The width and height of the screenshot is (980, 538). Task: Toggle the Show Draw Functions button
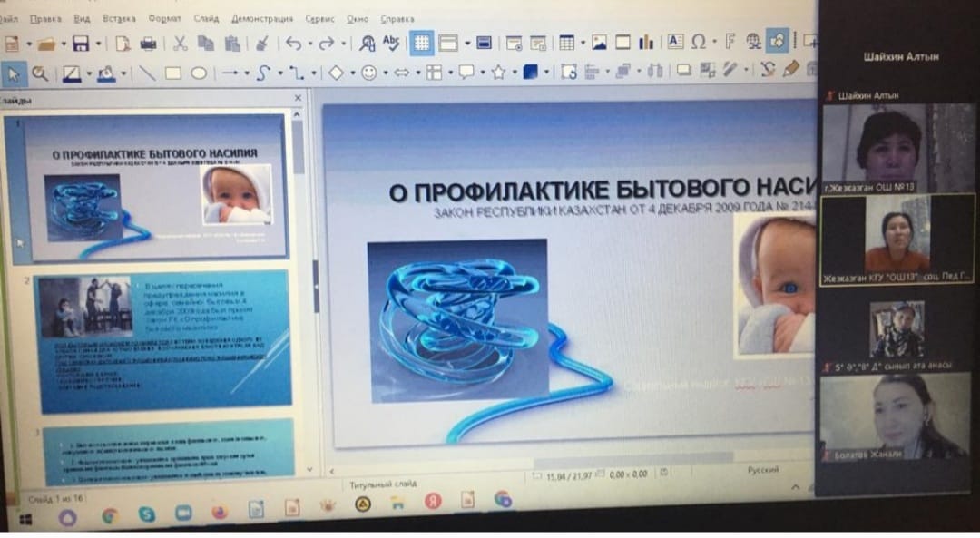click(x=778, y=41)
